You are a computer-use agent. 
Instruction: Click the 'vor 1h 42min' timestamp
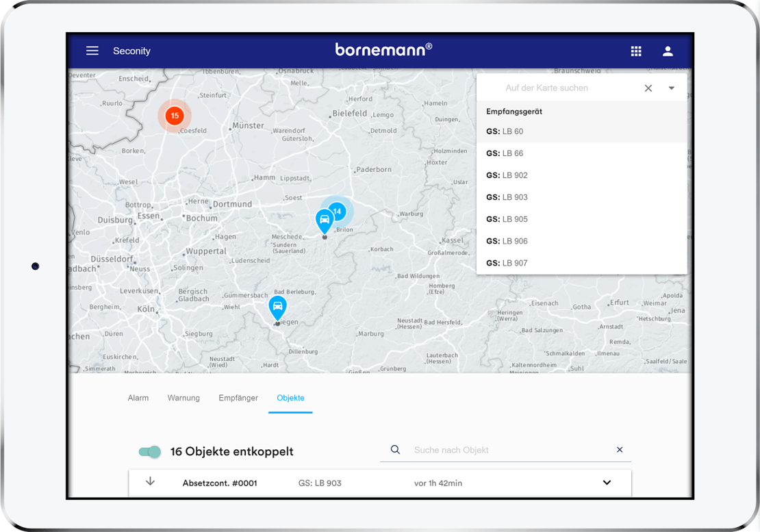pyautogui.click(x=438, y=483)
